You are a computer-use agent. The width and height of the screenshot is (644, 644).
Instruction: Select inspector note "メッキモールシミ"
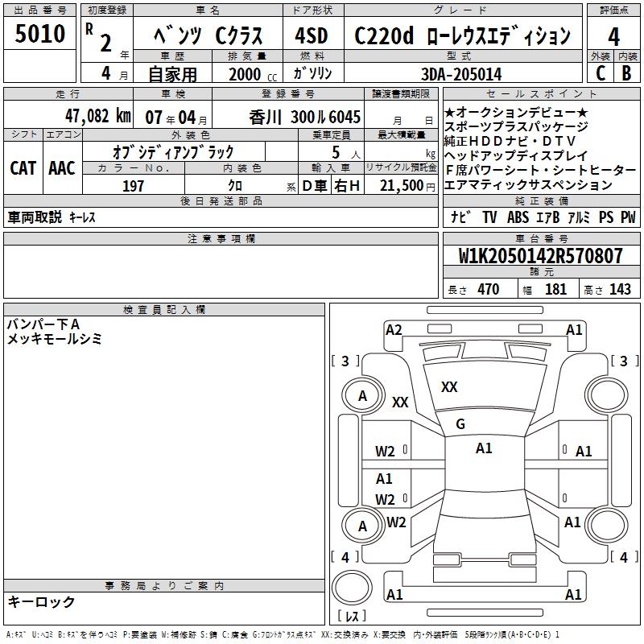click(54, 339)
